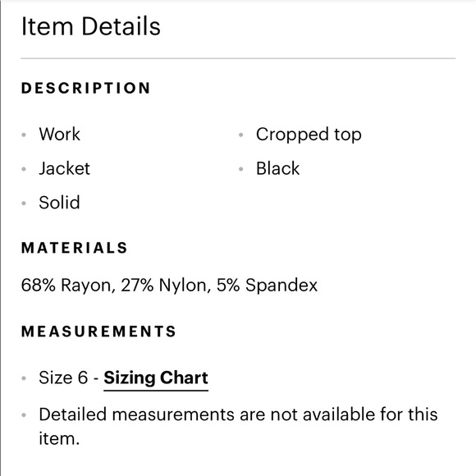476x476 pixels.
Task: Click the Solid description tag
Action: click(x=59, y=202)
